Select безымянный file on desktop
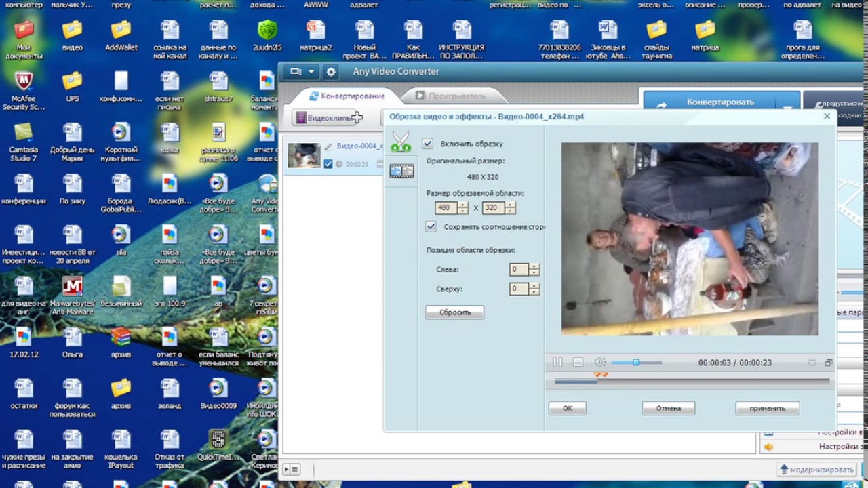 pyautogui.click(x=121, y=291)
